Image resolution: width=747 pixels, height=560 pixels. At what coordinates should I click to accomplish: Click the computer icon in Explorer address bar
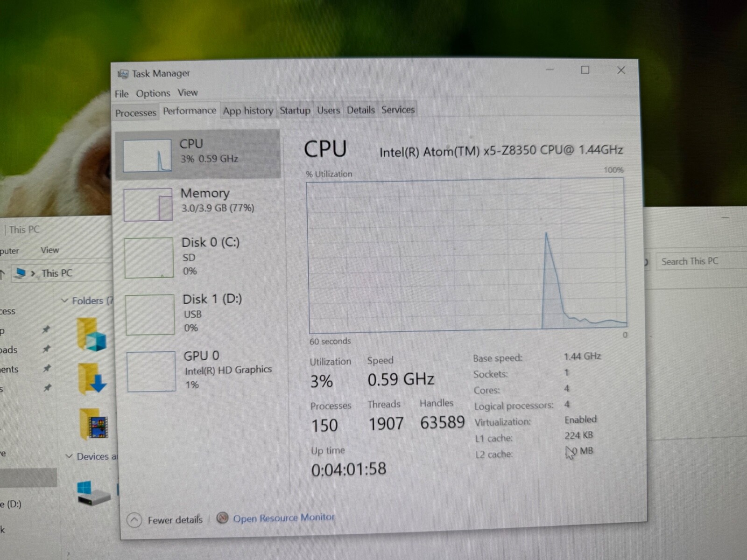(x=20, y=273)
